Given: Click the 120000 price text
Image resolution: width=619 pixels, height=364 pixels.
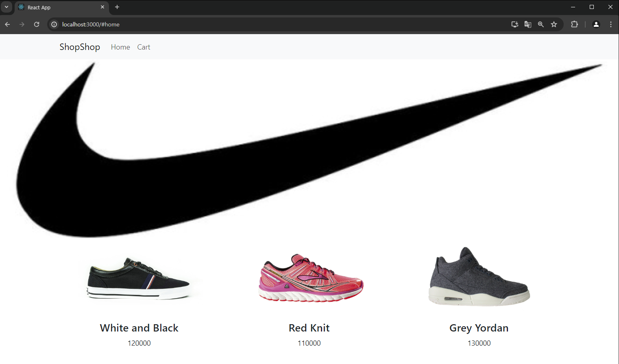Looking at the screenshot, I should click(x=139, y=343).
